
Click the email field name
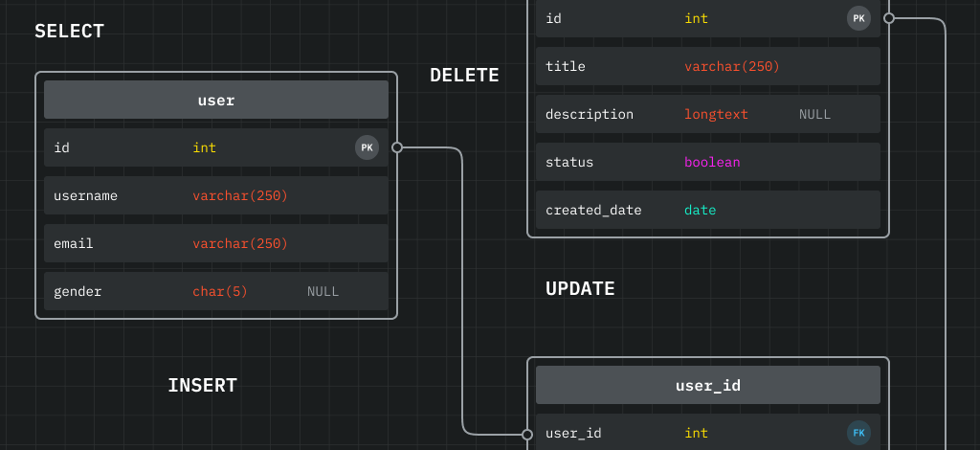coord(74,244)
